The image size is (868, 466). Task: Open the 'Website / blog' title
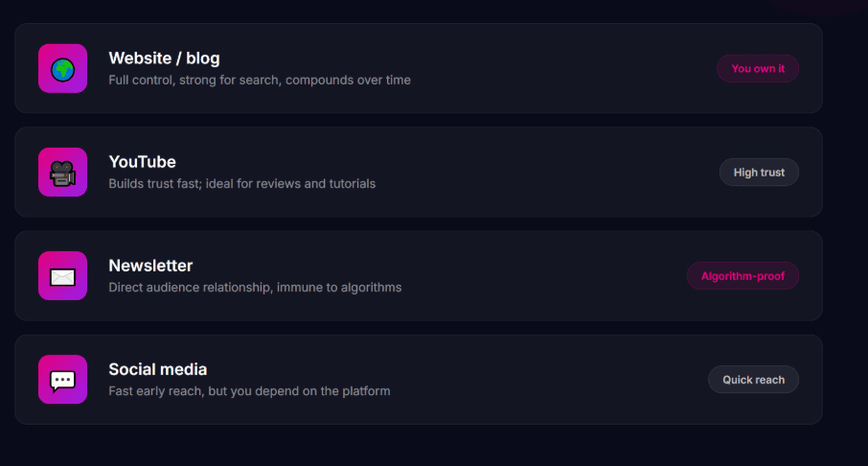(x=164, y=58)
